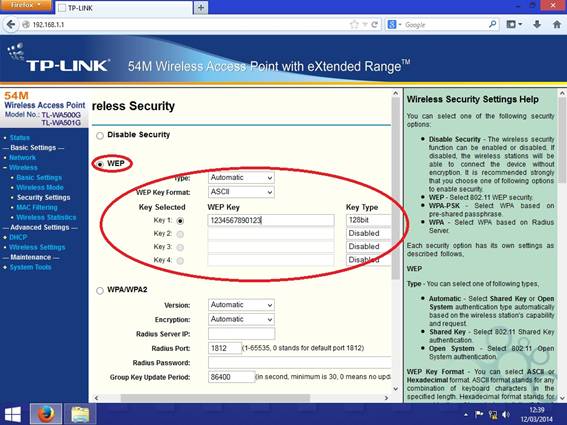Image resolution: width=567 pixels, height=425 pixels.
Task: Open Wireless Settings under Advanced Settings
Action: pyautogui.click(x=37, y=247)
